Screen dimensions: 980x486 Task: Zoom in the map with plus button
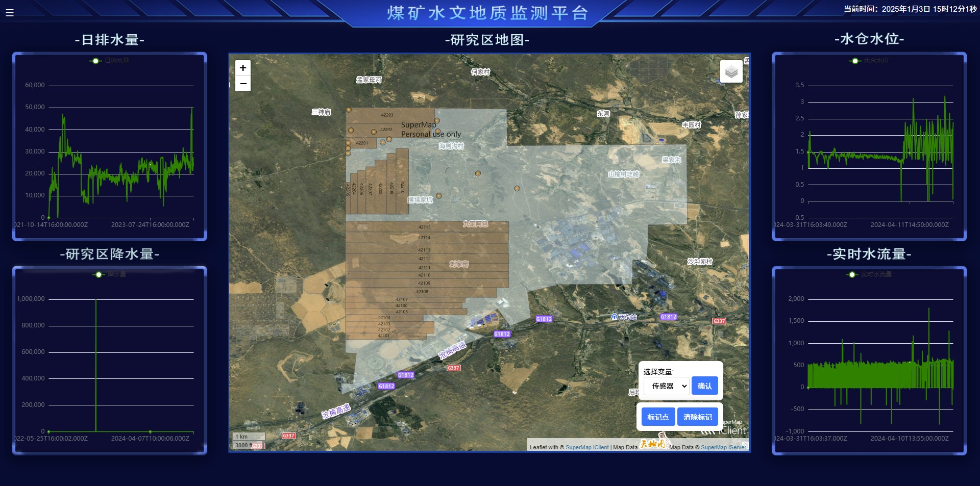243,68
